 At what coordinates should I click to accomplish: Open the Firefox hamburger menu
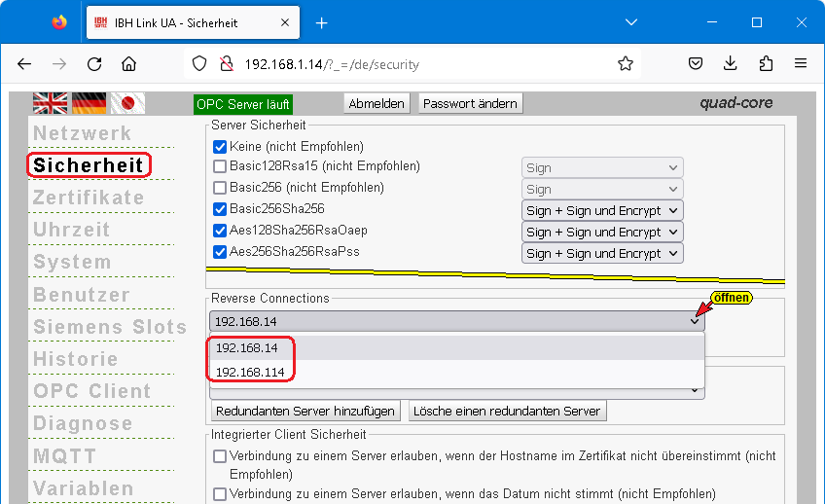click(801, 64)
